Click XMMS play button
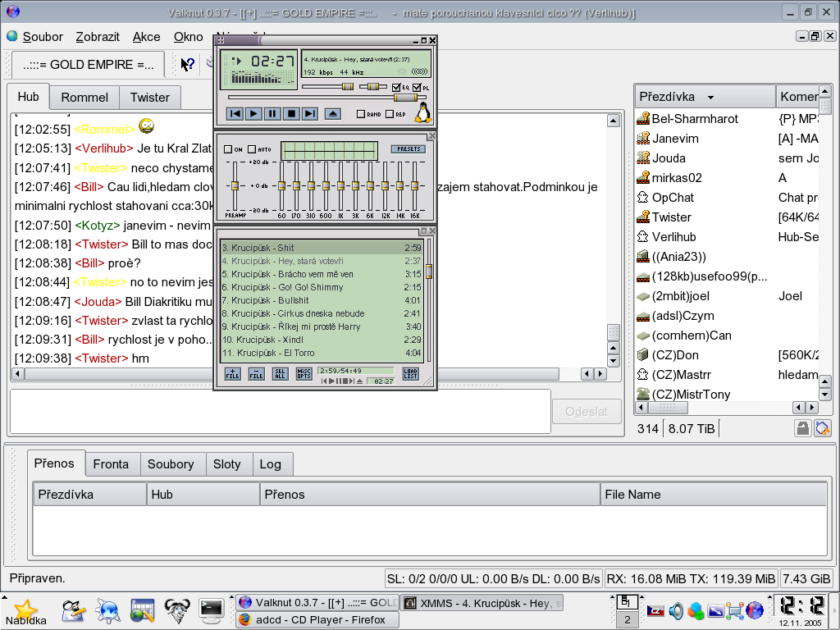Image resolution: width=840 pixels, height=630 pixels. point(254,113)
